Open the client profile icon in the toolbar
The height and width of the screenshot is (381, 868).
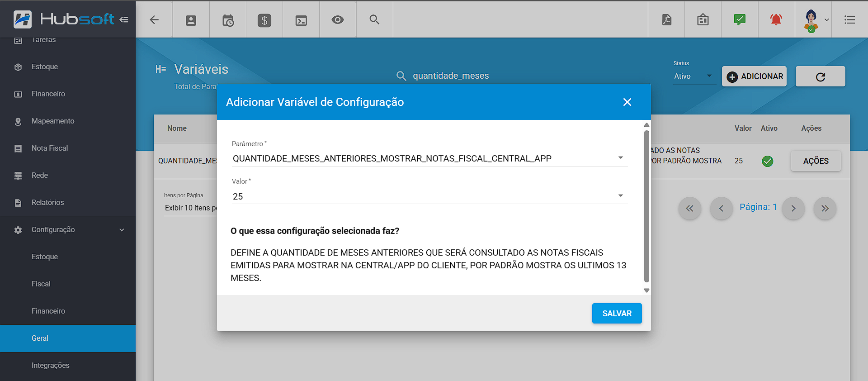click(191, 20)
